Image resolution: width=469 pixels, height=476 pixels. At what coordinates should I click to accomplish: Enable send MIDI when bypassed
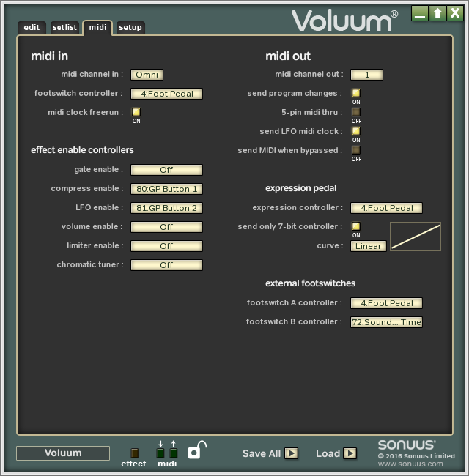pos(356,150)
